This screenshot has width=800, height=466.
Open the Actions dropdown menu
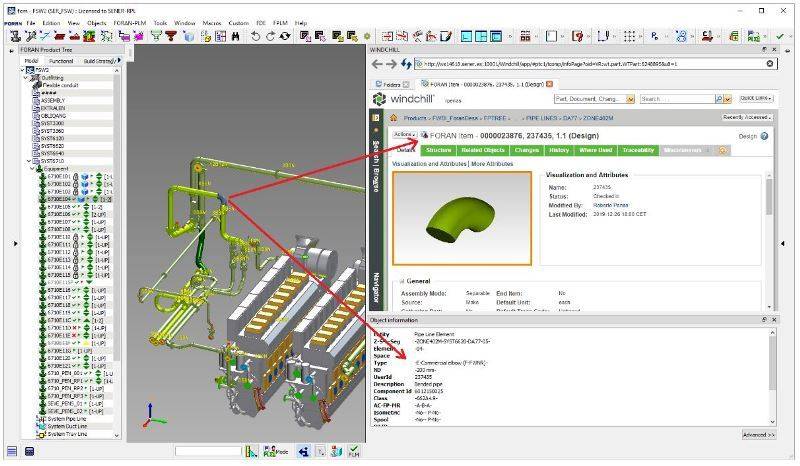pyautogui.click(x=404, y=134)
